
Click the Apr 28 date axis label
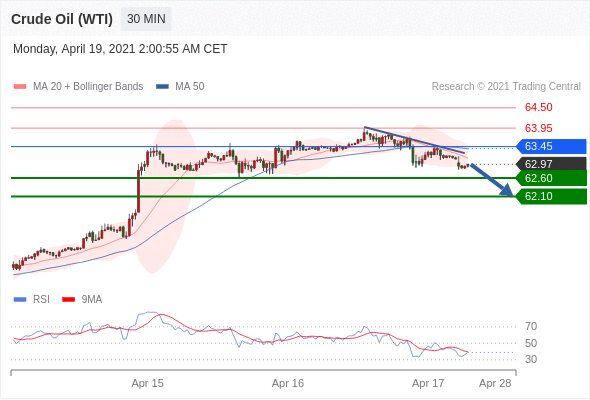coord(495,383)
